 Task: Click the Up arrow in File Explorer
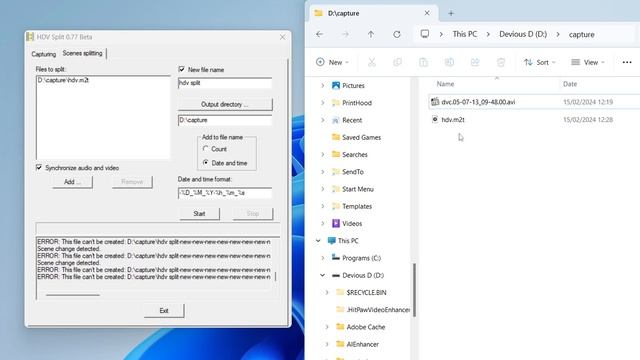coord(371,34)
